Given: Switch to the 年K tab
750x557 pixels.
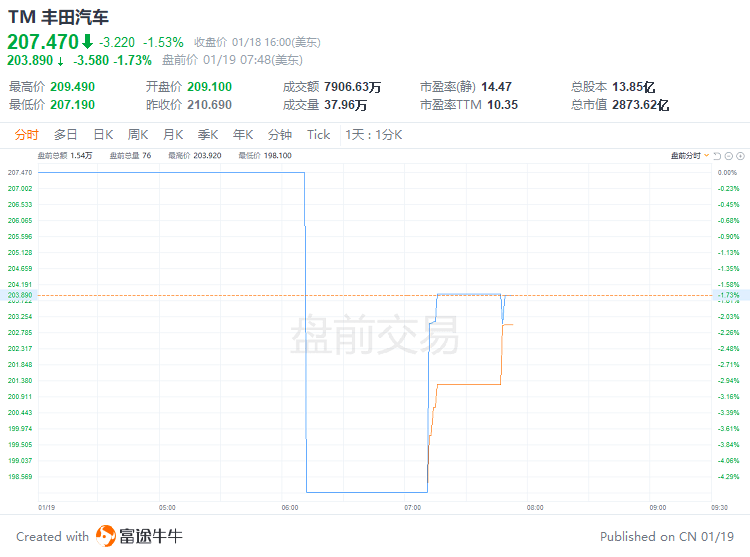Looking at the screenshot, I should point(243,135).
